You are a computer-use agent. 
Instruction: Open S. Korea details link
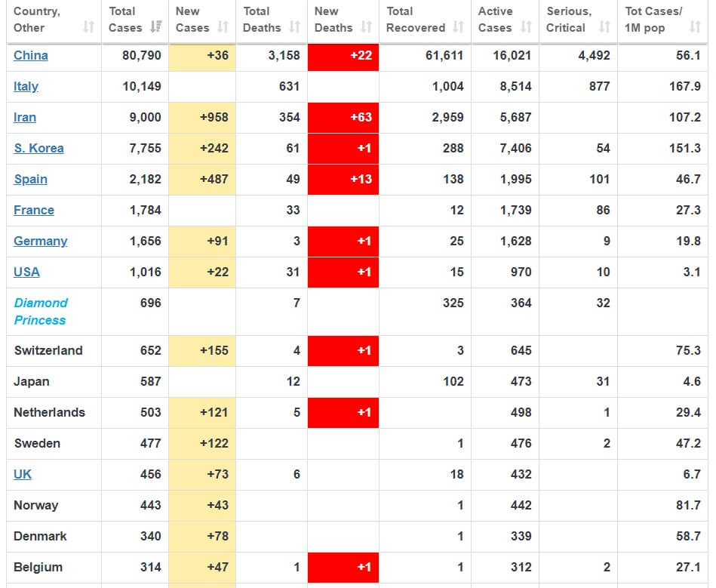click(38, 149)
